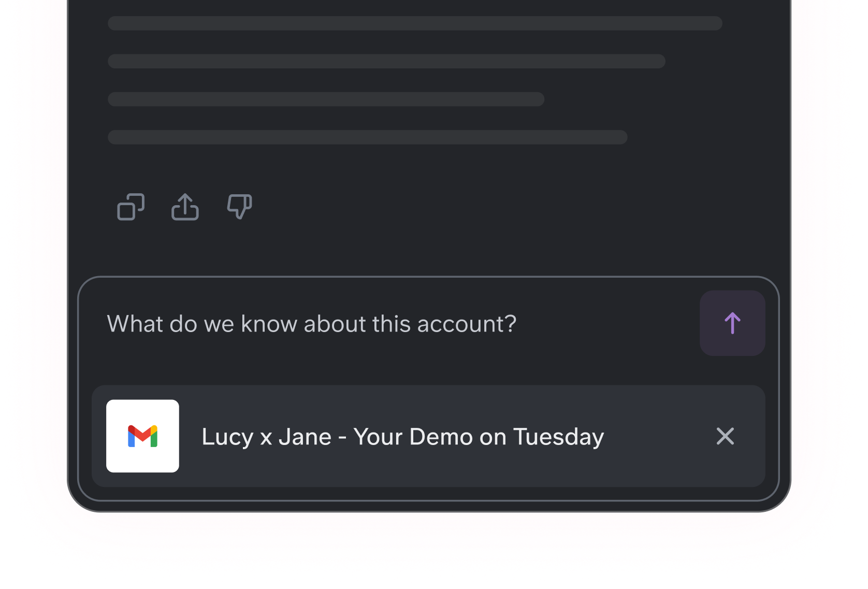The image size is (868, 589).
Task: Dismiss the 'Your Demo on Tuesday' email attachment
Action: (x=725, y=436)
